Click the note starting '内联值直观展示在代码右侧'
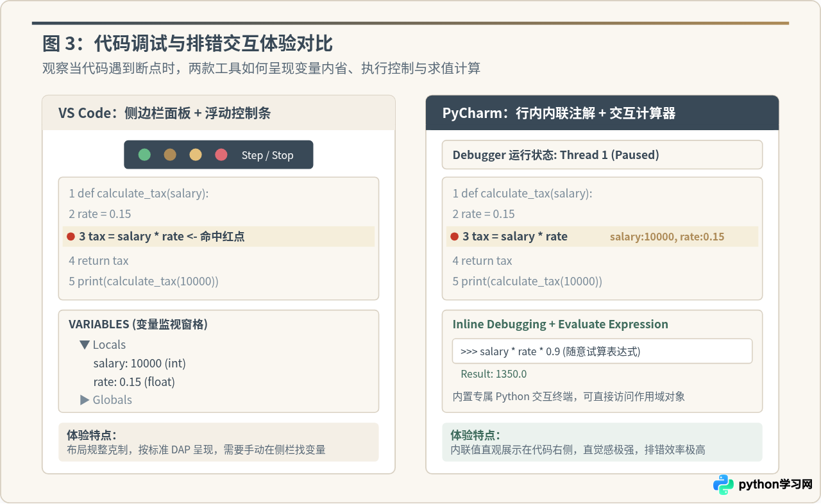Image resolution: width=821 pixels, height=504 pixels. 578,449
